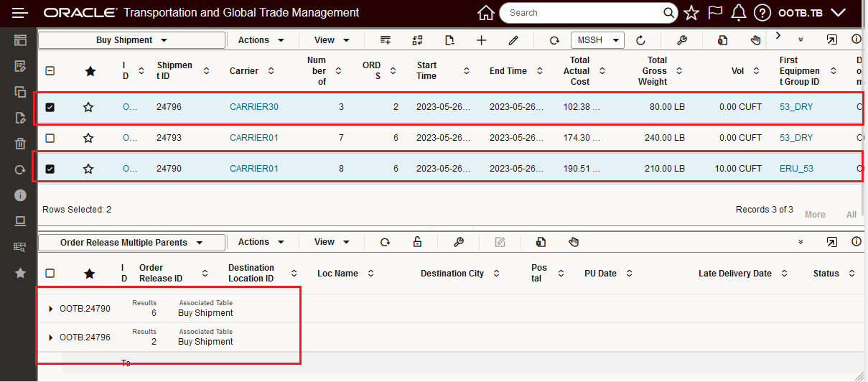Open the Order Release View menu
This screenshot has width=868, height=382.
(332, 242)
